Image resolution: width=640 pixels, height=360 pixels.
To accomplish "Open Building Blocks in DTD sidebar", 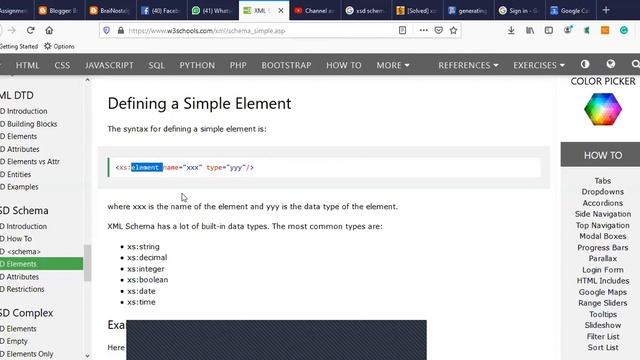I will pyautogui.click(x=29, y=124).
